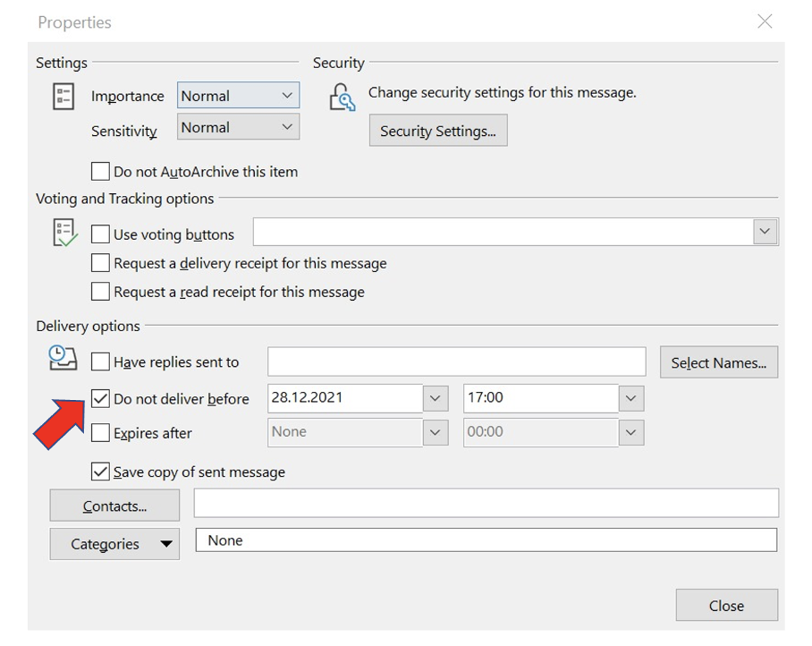Click the delivery options clock icon
The height and width of the screenshot is (646, 812).
point(63,359)
